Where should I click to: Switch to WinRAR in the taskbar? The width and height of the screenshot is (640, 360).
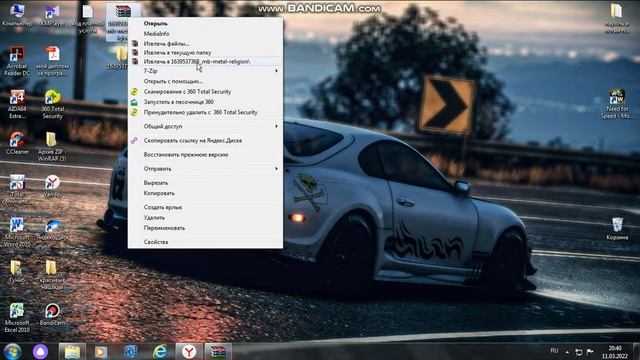pos(218,351)
